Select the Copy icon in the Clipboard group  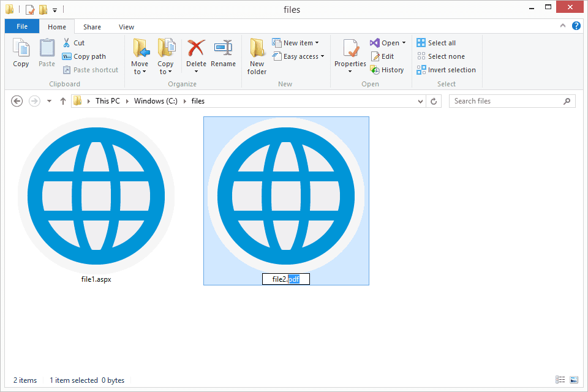click(x=21, y=54)
